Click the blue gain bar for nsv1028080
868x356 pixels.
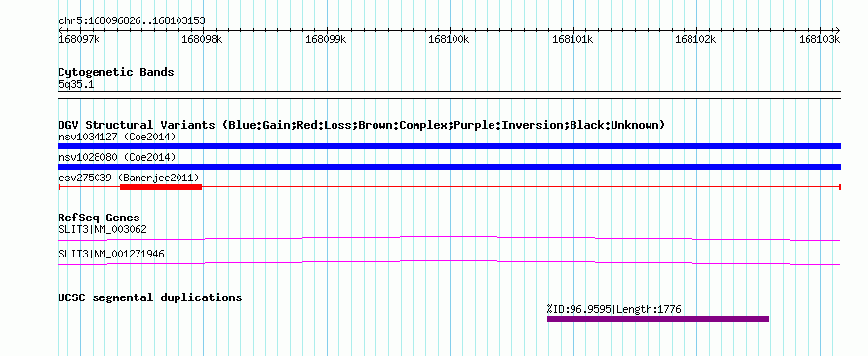449,167
